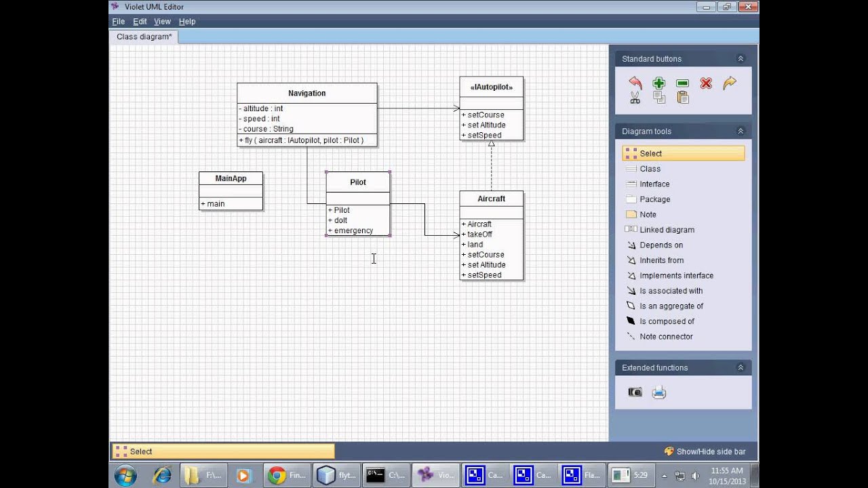Click the green minus Zoom out button
The image size is (868, 488).
(x=682, y=83)
